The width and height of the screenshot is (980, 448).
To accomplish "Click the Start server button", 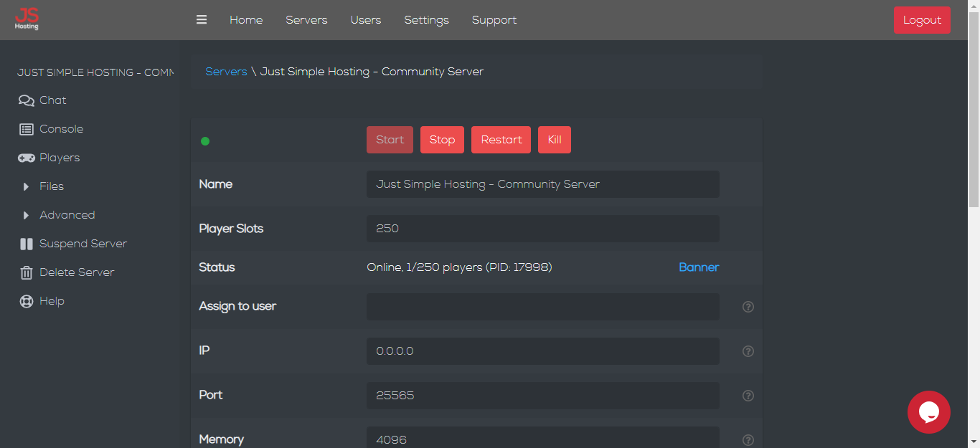I will point(390,140).
